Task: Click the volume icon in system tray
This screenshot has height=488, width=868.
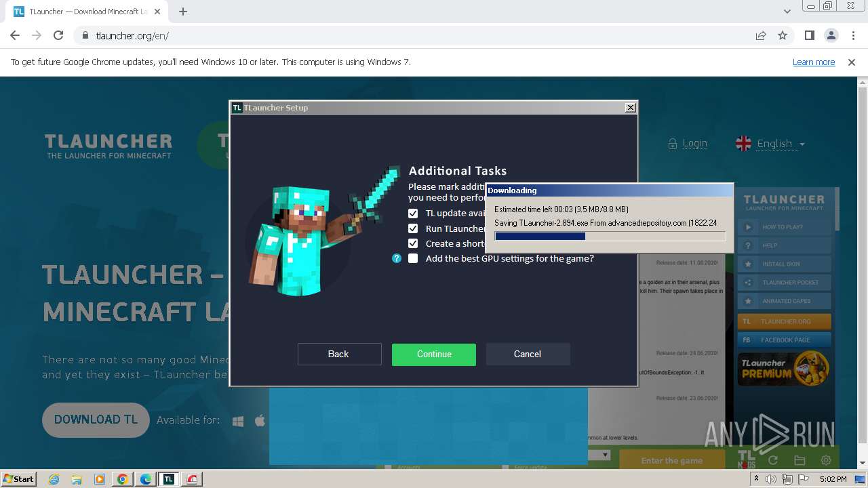Action: pos(771,479)
